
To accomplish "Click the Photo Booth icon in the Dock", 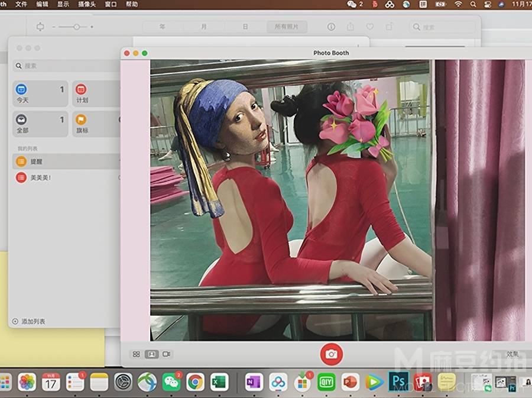I will (423, 383).
